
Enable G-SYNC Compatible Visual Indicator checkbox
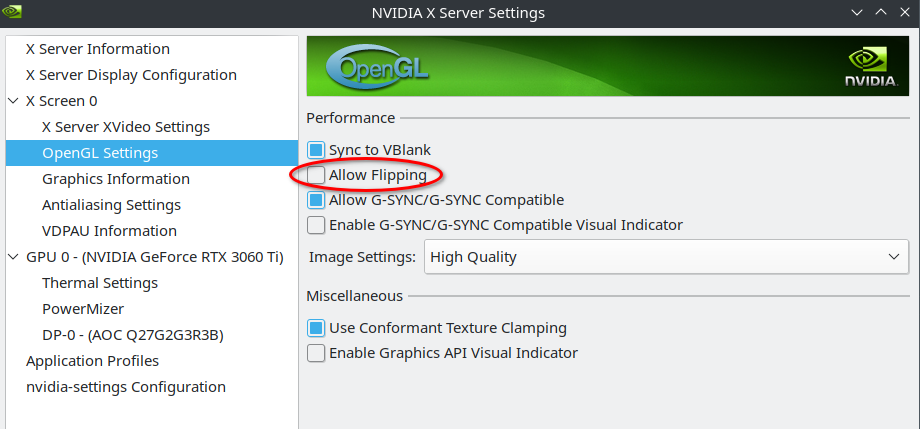(316, 225)
